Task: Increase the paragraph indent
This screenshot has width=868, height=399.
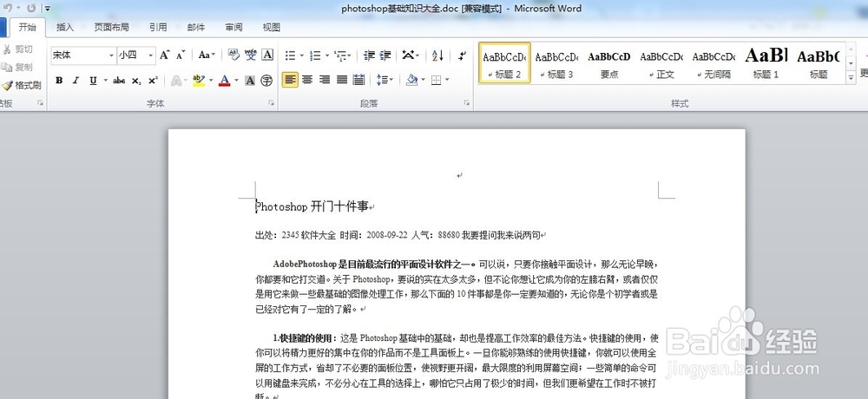Action: (x=385, y=56)
